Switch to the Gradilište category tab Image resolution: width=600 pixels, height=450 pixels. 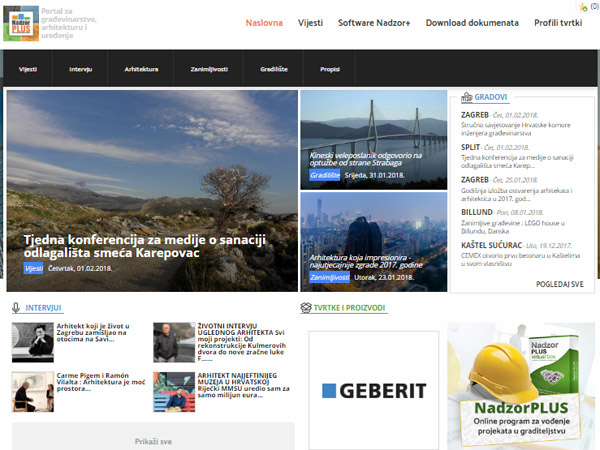[272, 70]
